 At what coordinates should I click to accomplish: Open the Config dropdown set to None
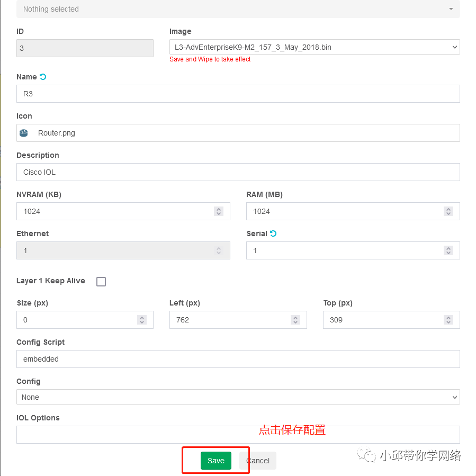pyautogui.click(x=238, y=397)
